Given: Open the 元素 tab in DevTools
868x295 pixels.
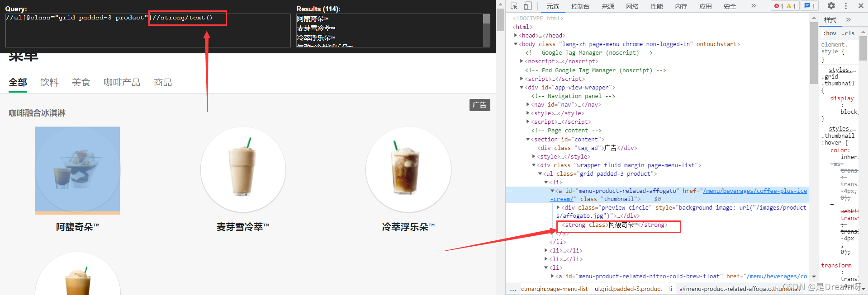Looking at the screenshot, I should [553, 6].
